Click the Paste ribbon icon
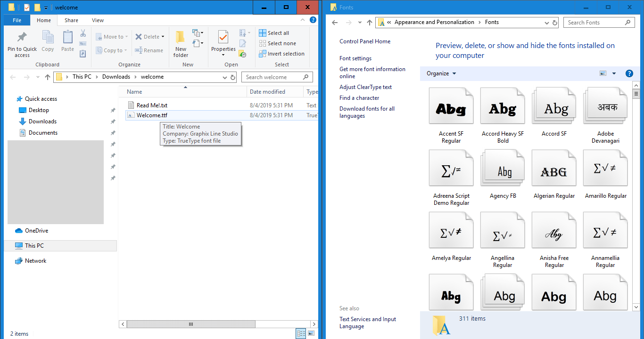Screen dimensions: 644x339 coord(67,37)
